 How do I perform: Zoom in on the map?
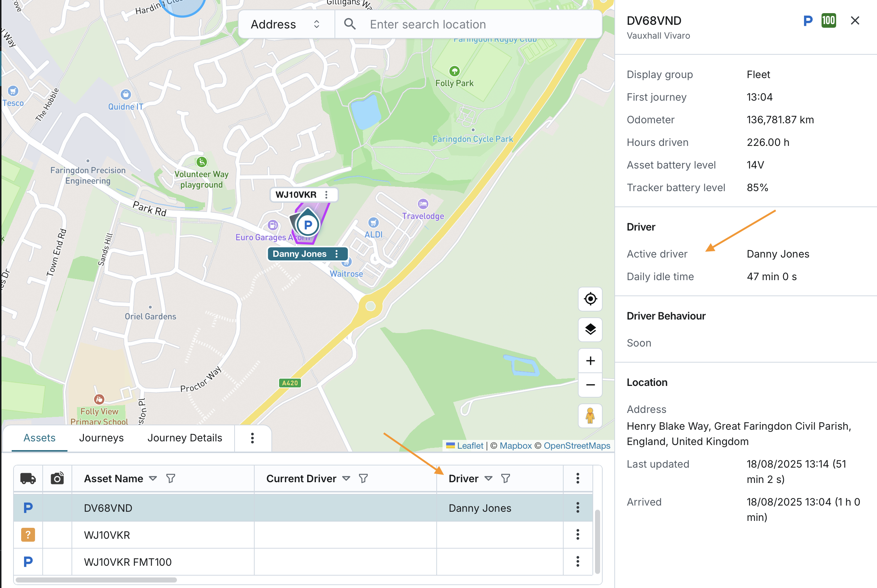tap(590, 361)
